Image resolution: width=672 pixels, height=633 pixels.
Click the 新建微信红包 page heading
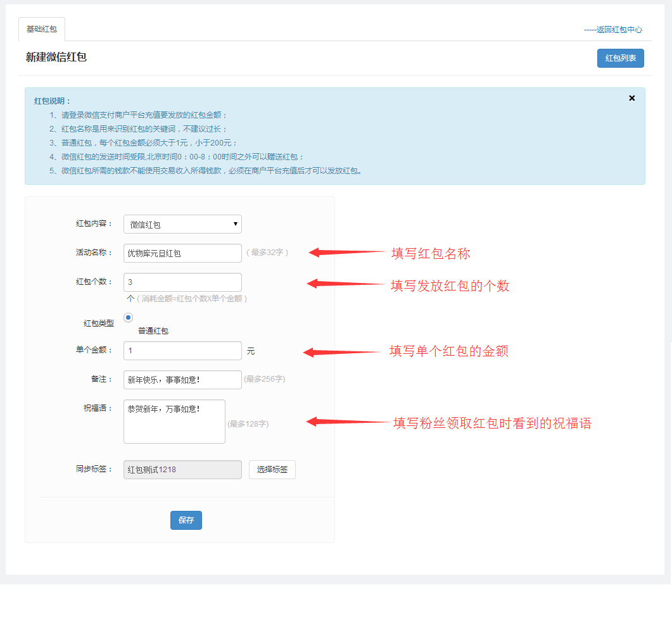[x=56, y=57]
